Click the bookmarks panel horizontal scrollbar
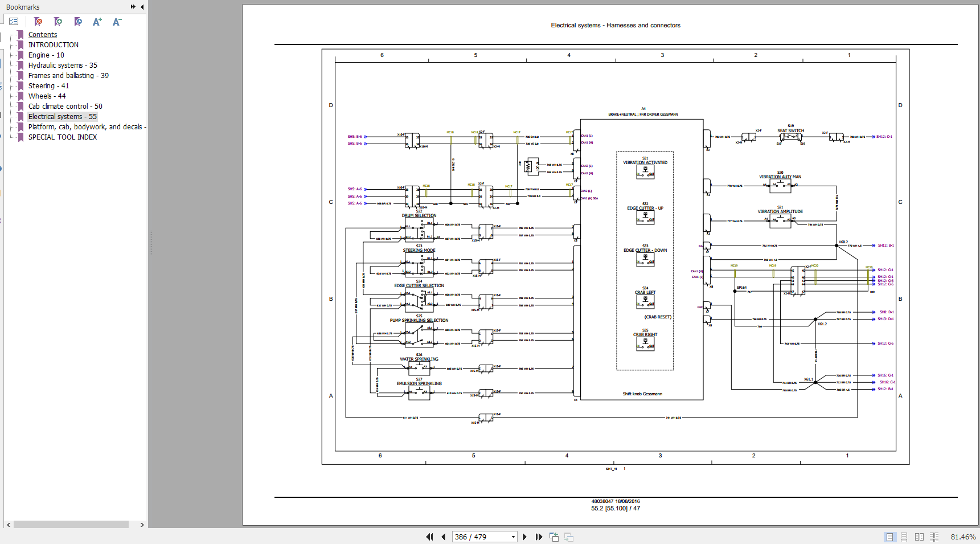The height and width of the screenshot is (544, 980). (x=71, y=525)
